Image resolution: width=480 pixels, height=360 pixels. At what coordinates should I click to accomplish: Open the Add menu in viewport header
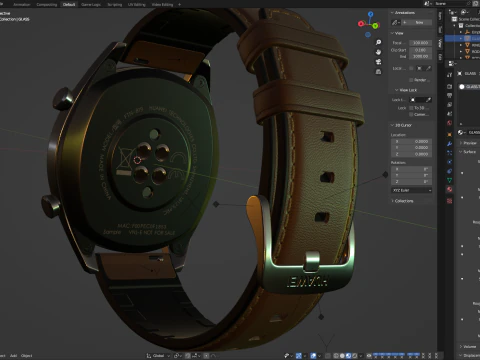(13, 356)
